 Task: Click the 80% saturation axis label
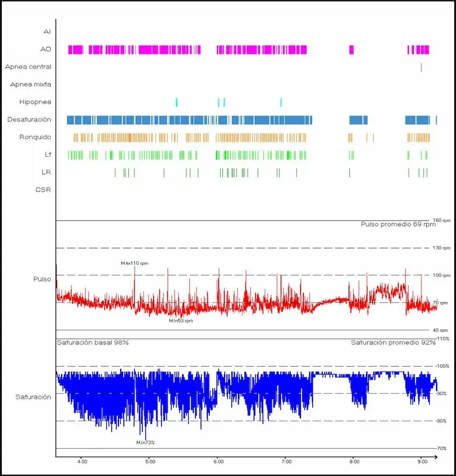point(441,421)
